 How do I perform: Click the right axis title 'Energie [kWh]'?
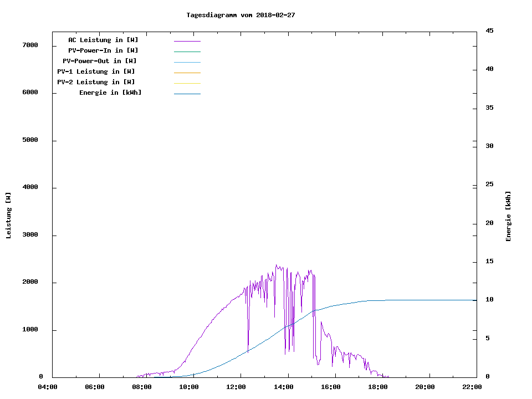(508, 216)
